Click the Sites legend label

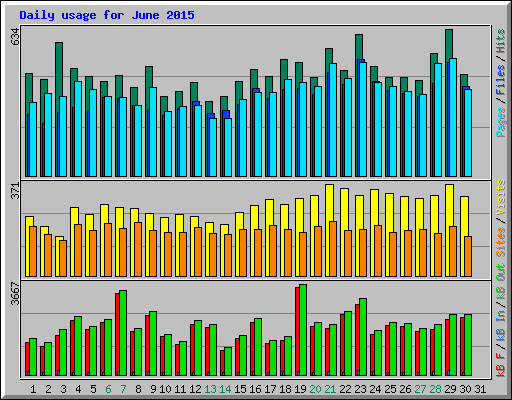(501, 242)
